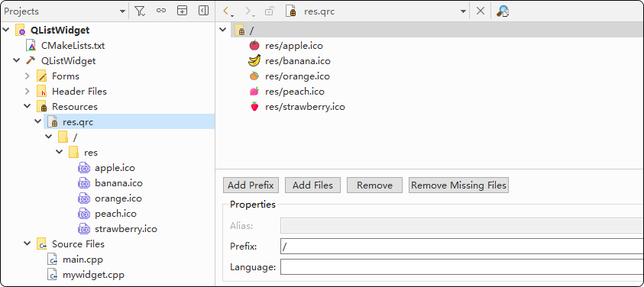This screenshot has width=644, height=287.
Task: Collapse the Resources folder
Action: (x=27, y=106)
